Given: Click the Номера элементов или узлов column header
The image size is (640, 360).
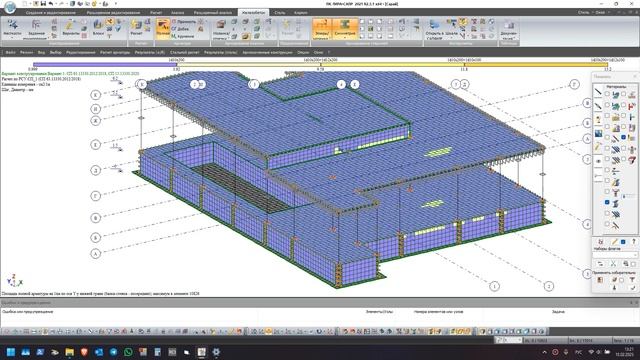Looking at the screenshot, I should point(438,311).
